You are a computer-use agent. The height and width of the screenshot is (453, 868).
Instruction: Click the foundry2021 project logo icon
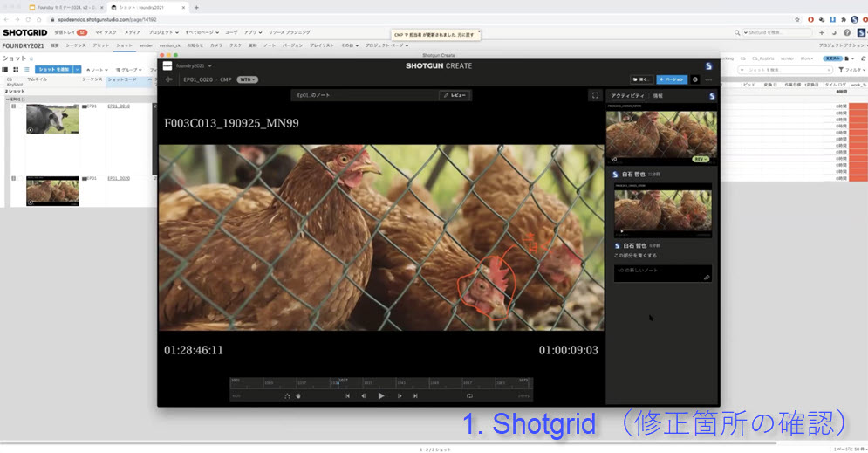pyautogui.click(x=167, y=66)
